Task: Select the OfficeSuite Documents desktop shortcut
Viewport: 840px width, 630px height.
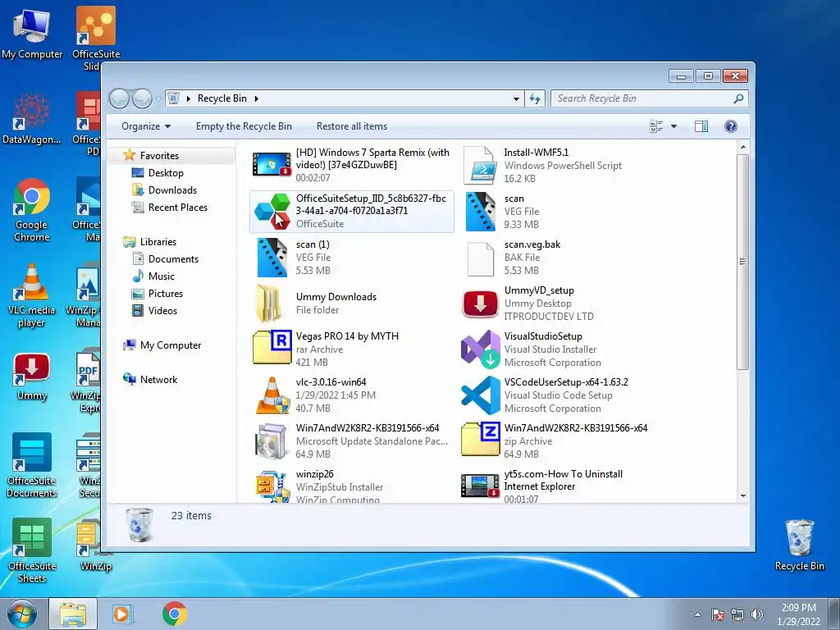Action: 32,465
